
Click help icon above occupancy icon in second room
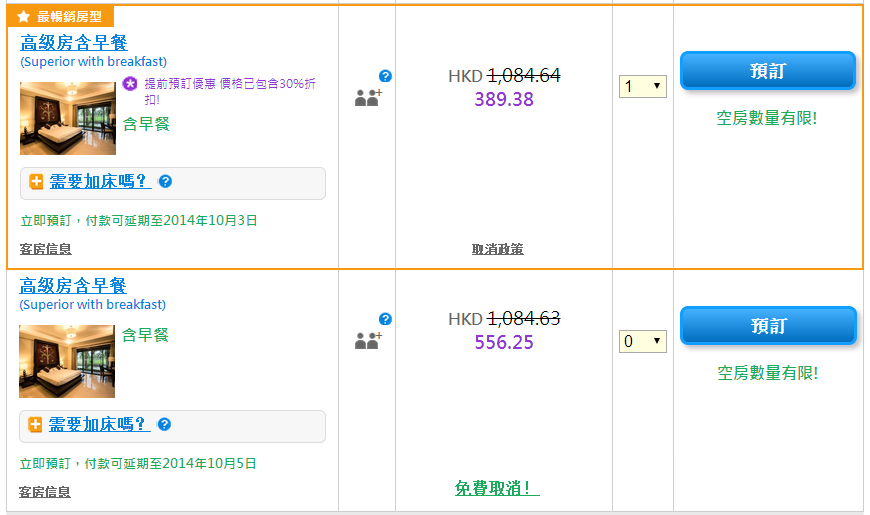[385, 319]
